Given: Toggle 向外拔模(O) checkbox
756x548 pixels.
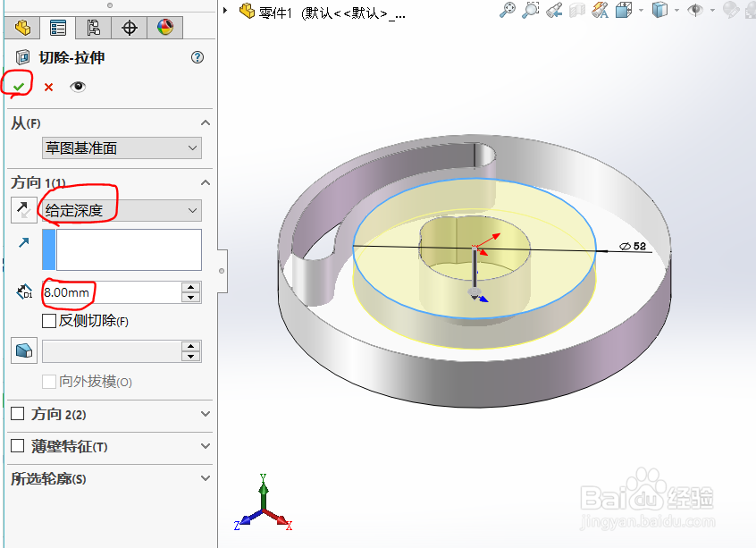Looking at the screenshot, I should tap(49, 382).
